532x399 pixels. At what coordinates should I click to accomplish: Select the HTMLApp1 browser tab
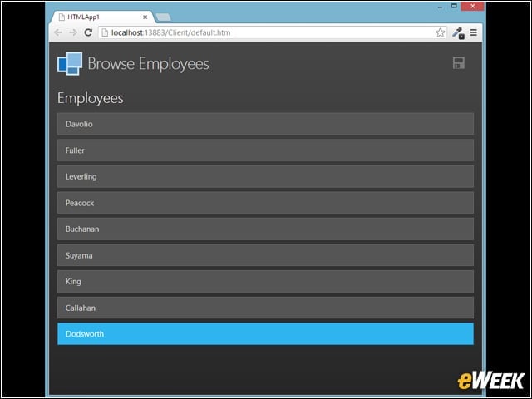(101, 17)
